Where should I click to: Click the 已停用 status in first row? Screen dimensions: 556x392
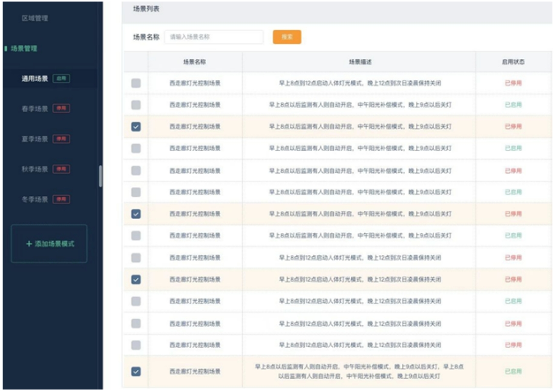513,83
